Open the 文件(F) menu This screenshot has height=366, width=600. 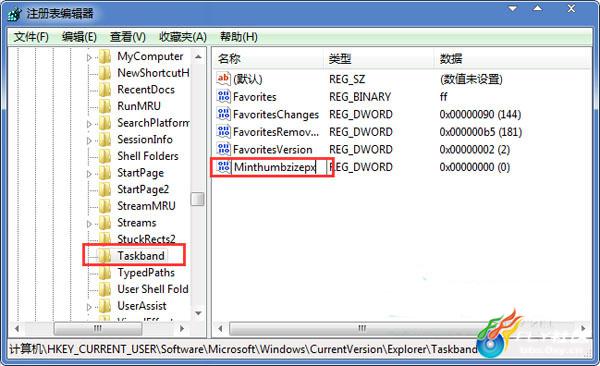[31, 37]
